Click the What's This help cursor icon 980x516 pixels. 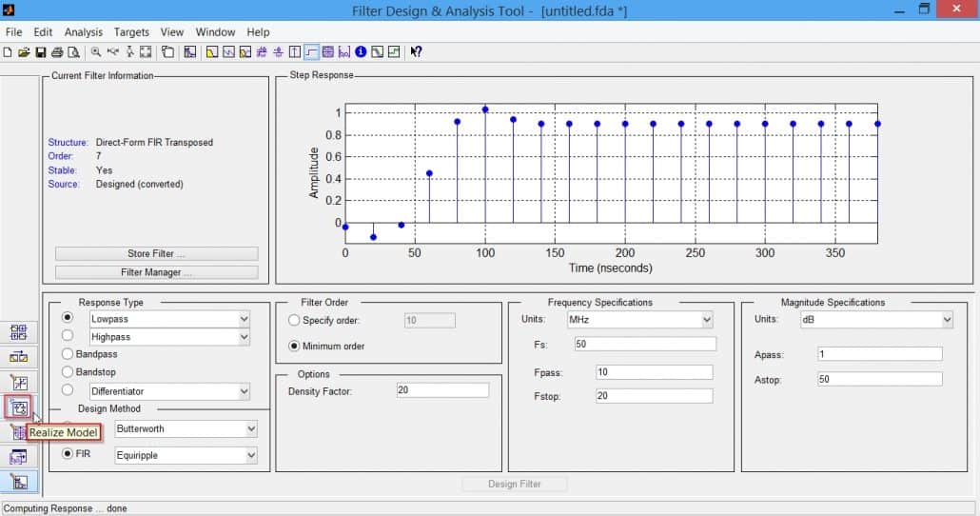(x=416, y=52)
